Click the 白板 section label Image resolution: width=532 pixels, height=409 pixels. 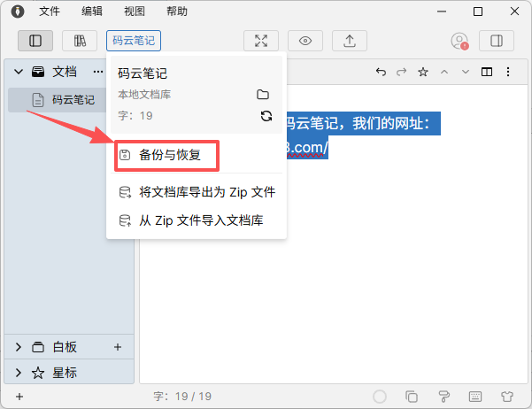65,347
